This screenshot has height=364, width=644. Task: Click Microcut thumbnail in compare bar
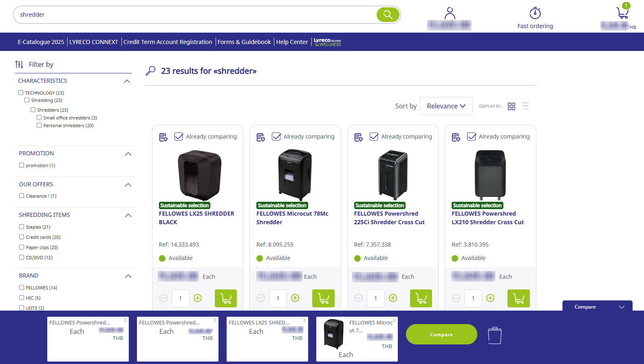tap(333, 334)
